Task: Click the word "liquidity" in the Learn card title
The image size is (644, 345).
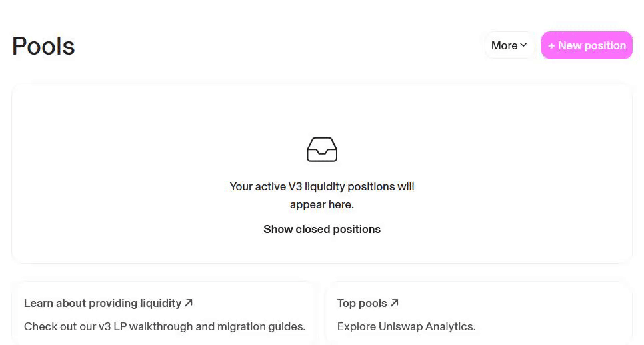Action: coord(161,303)
